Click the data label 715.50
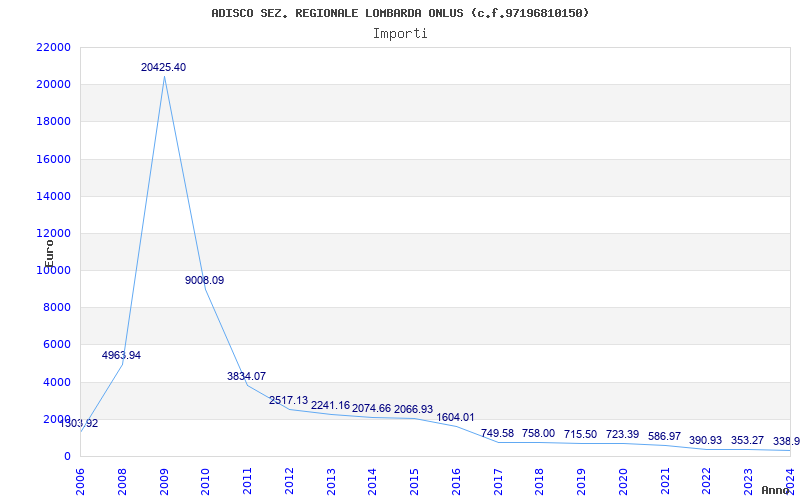Image resolution: width=800 pixels, height=500 pixels. point(580,434)
